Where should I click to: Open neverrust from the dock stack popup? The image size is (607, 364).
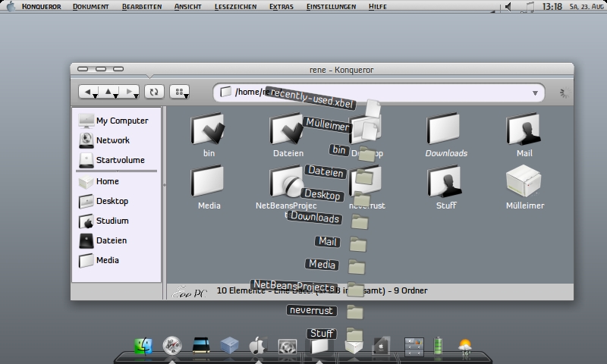coord(312,310)
